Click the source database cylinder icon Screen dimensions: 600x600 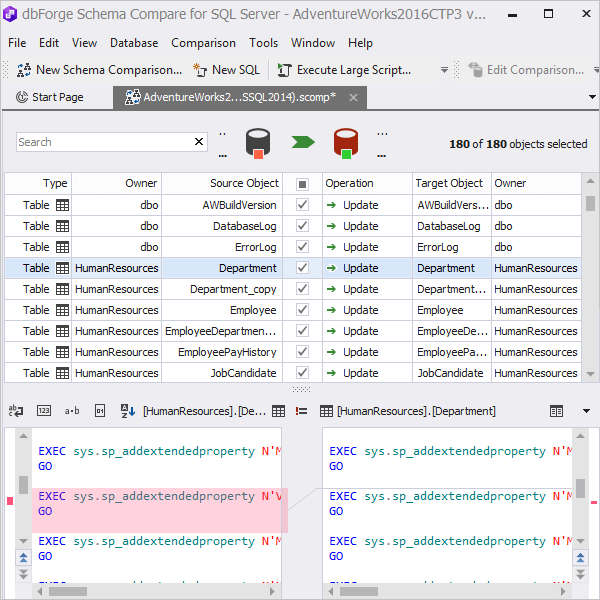(258, 143)
